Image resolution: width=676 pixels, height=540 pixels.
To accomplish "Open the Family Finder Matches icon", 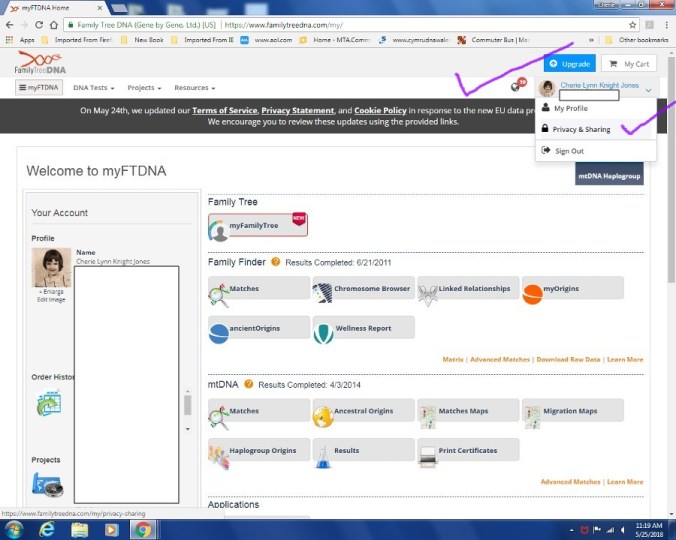I will (x=259, y=289).
